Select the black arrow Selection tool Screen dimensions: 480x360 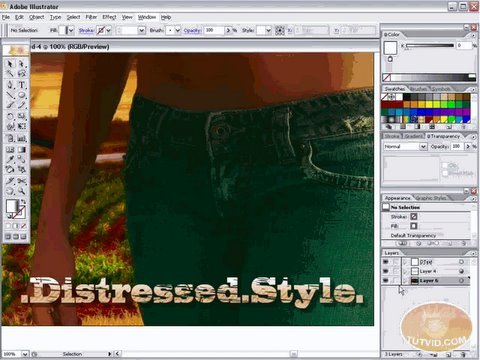click(x=10, y=64)
